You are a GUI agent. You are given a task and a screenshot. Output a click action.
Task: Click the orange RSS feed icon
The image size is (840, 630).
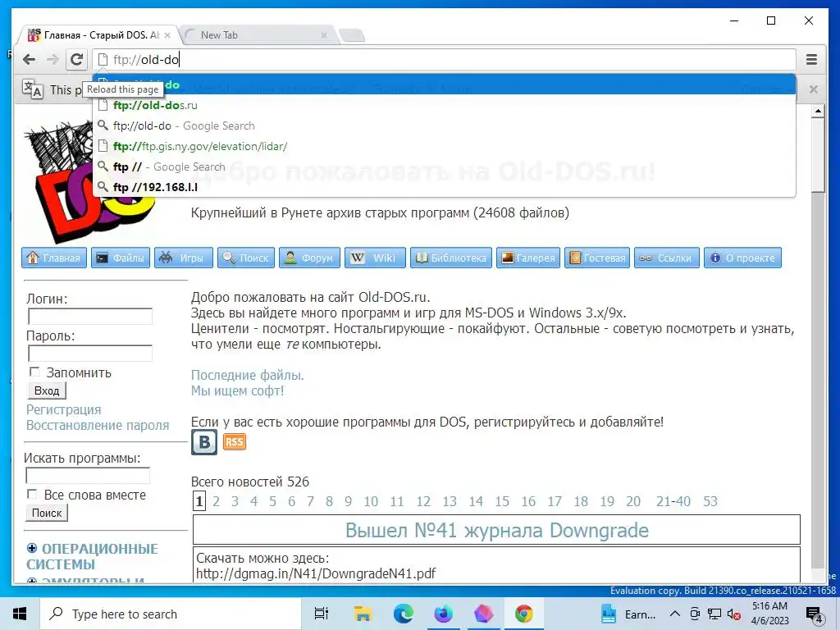pos(234,441)
